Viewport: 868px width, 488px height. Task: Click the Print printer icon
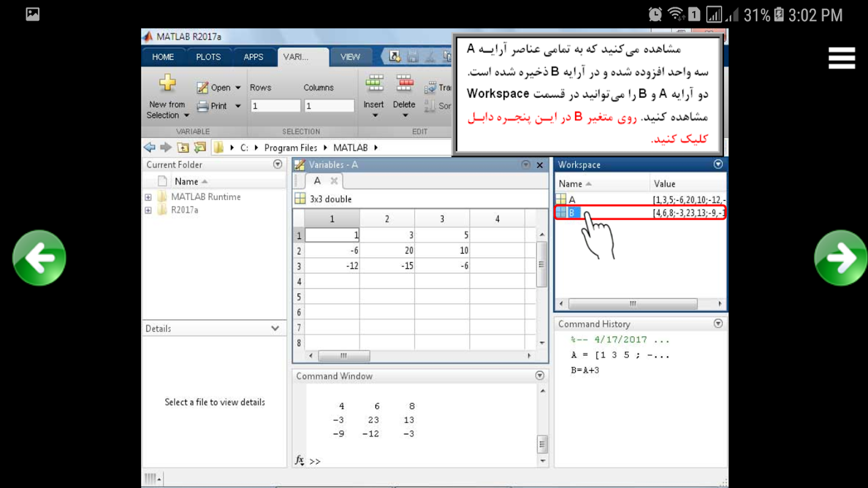(203, 106)
